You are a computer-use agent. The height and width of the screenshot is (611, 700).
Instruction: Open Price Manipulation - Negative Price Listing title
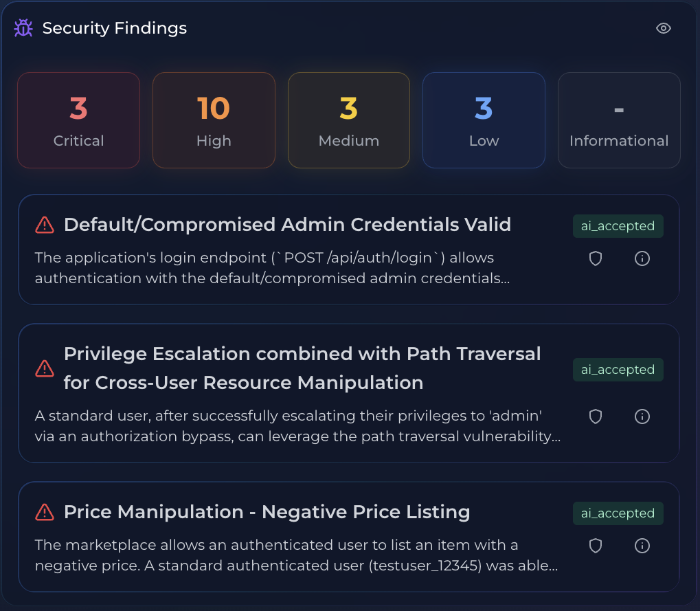267,512
